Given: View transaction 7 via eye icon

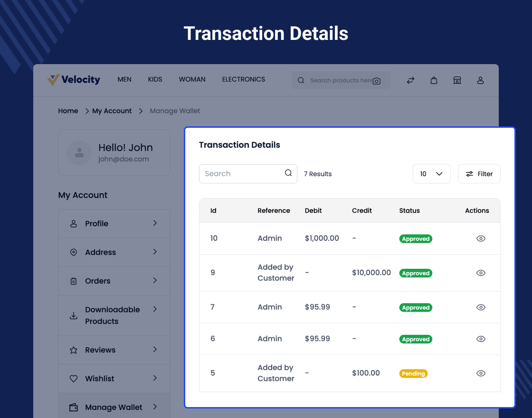Looking at the screenshot, I should click(481, 307).
